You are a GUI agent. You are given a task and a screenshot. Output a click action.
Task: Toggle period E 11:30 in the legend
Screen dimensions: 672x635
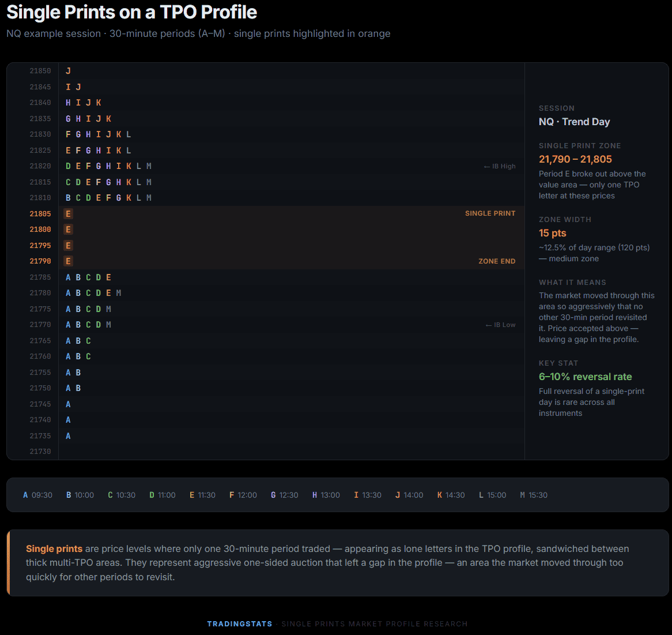[x=202, y=495]
